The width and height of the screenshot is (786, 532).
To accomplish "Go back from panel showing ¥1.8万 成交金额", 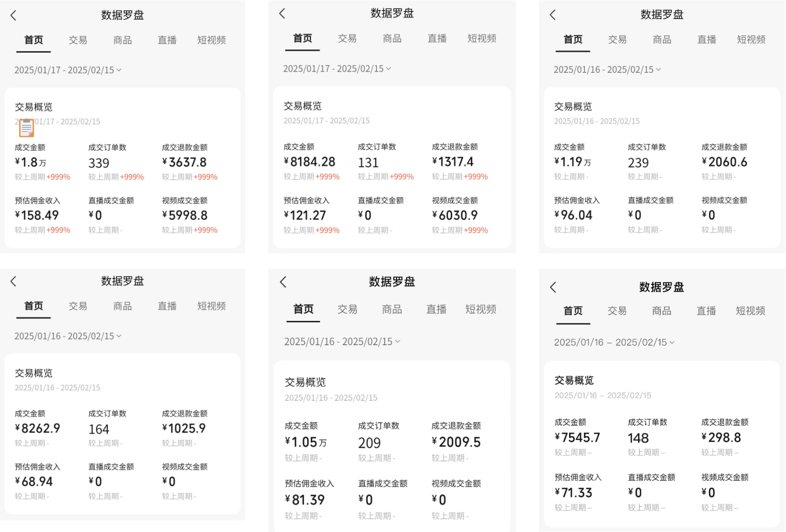I will [13, 15].
